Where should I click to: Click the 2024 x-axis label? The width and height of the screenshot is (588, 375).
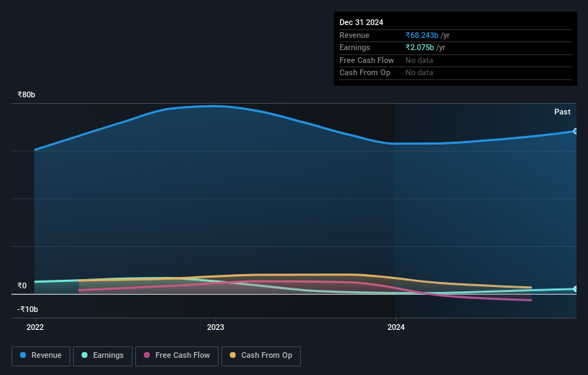pyautogui.click(x=395, y=328)
